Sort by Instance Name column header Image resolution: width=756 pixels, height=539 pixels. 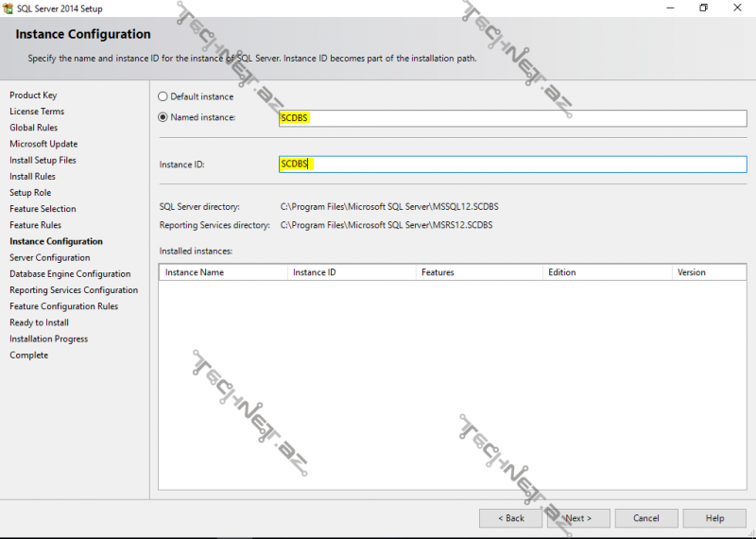pos(223,272)
